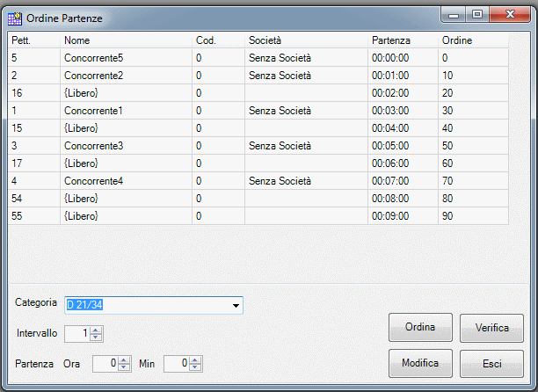Image resolution: width=538 pixels, height=392 pixels.
Task: Select the Concorrente3 row
Action: tap(258, 146)
